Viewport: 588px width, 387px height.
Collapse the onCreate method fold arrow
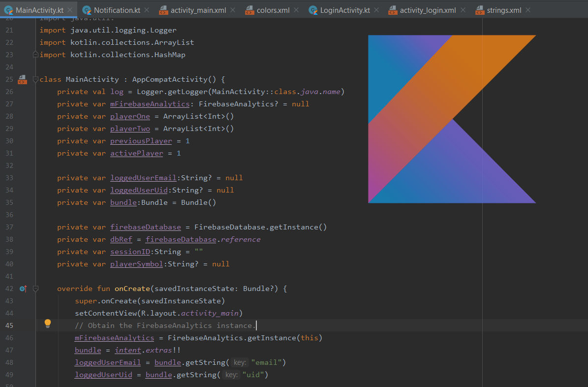35,288
